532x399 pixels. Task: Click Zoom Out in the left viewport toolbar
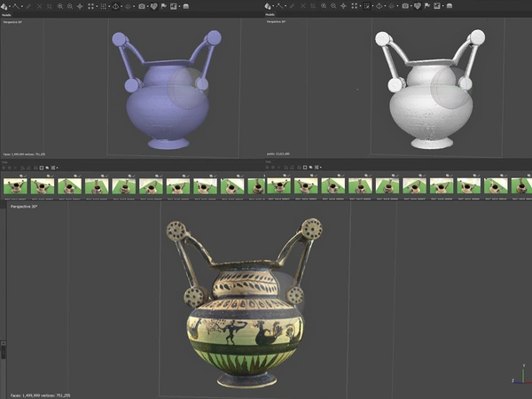click(69, 6)
